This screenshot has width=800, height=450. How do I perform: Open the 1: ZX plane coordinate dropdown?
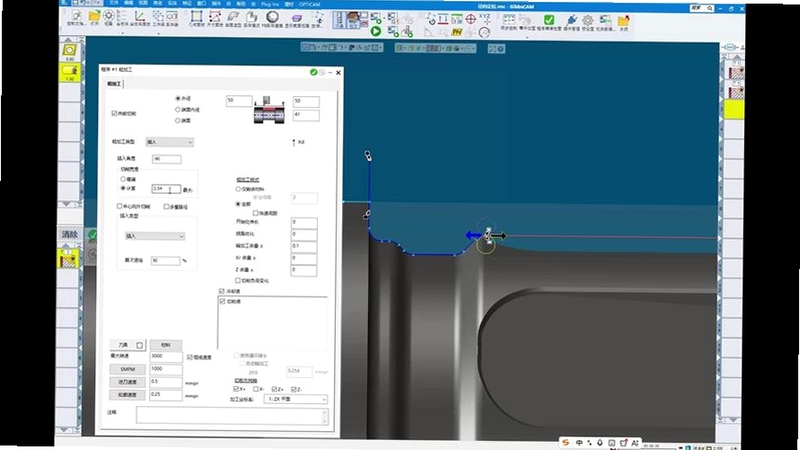point(296,399)
